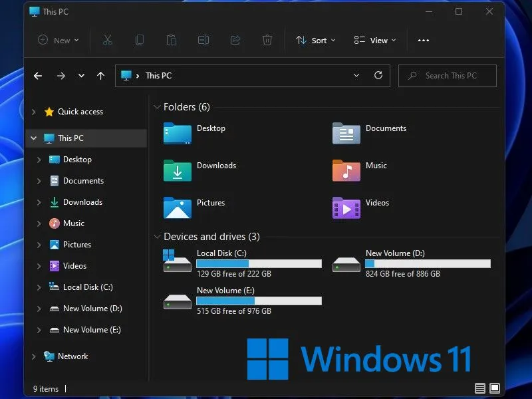Screen dimensions: 532x399
Task: Click the 9 items status text
Action: click(x=46, y=389)
